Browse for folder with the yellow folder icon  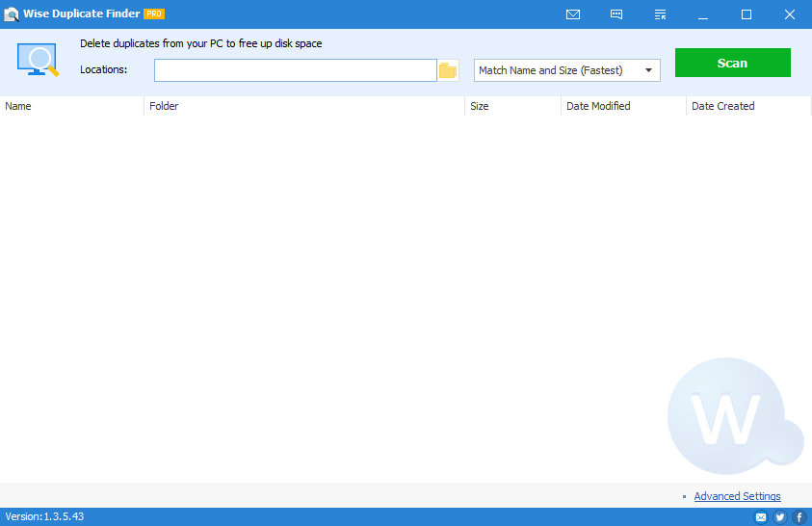pyautogui.click(x=448, y=70)
